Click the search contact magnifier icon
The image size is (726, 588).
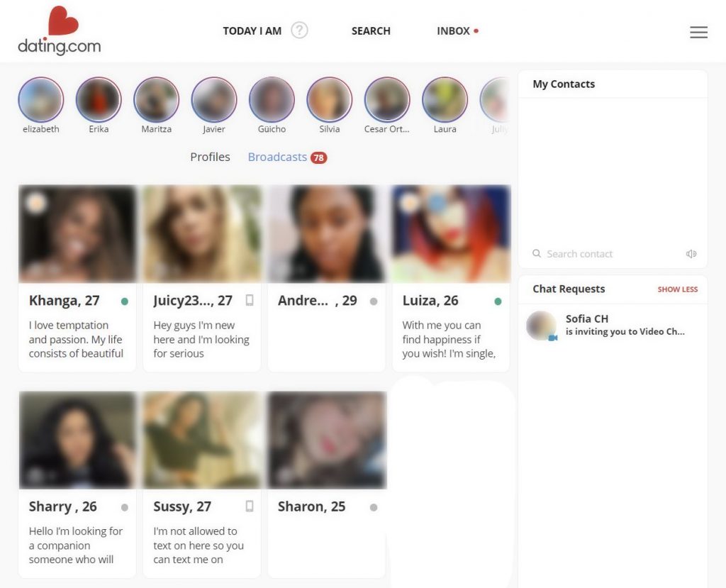537,253
